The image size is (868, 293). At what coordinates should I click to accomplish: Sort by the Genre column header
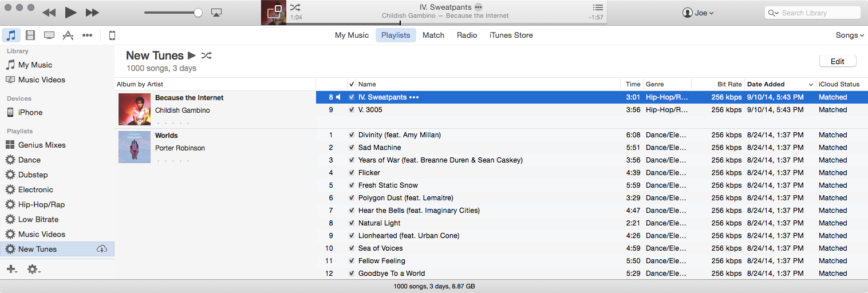[667, 84]
